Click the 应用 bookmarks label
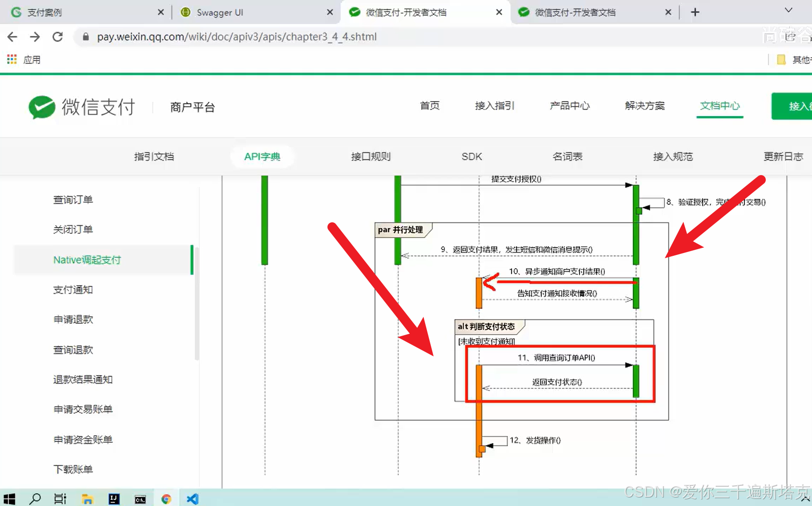 click(x=32, y=60)
